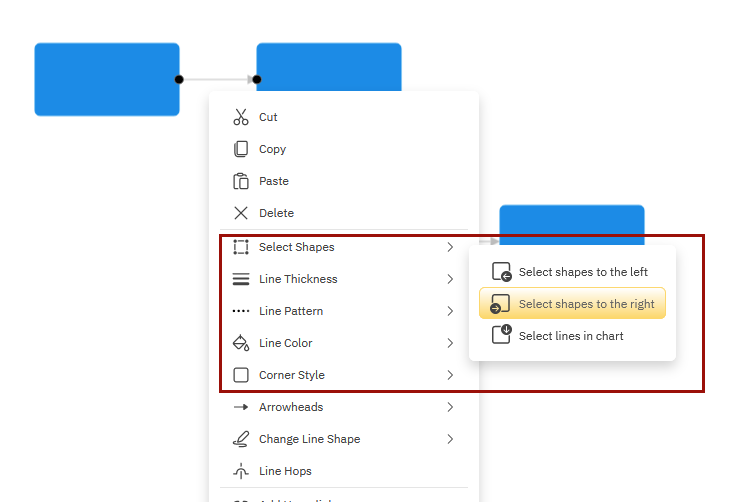
Task: Click the Line Hops icon
Action: coord(240,471)
